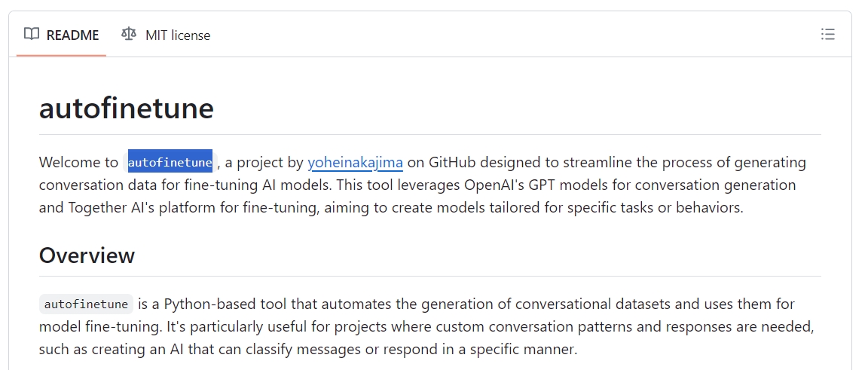The height and width of the screenshot is (370, 868).
Task: Click the Overview section heading
Action: tap(87, 255)
